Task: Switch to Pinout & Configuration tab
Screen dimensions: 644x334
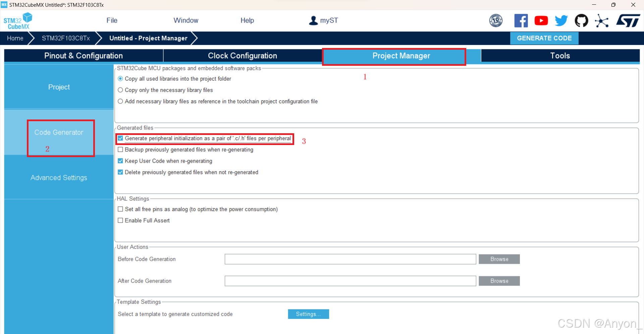Action: pyautogui.click(x=84, y=56)
